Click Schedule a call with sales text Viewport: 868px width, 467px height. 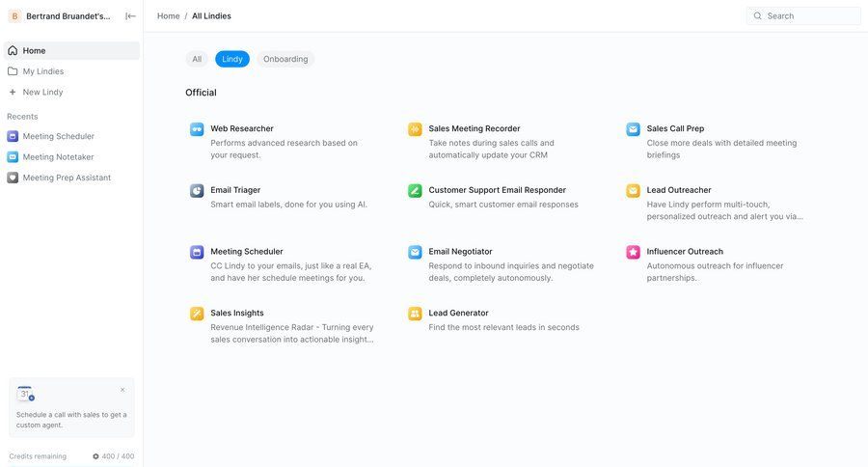tap(71, 420)
